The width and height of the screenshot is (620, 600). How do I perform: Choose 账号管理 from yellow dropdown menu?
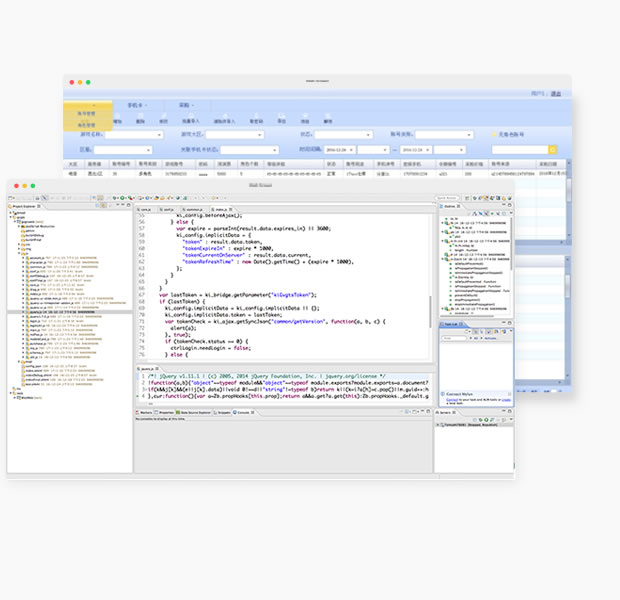click(86, 114)
